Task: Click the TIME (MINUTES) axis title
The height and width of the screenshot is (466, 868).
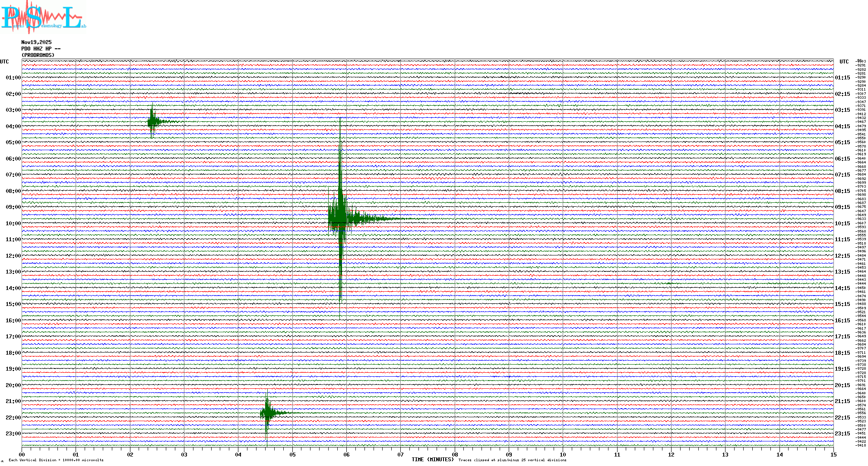Action: pyautogui.click(x=432, y=460)
